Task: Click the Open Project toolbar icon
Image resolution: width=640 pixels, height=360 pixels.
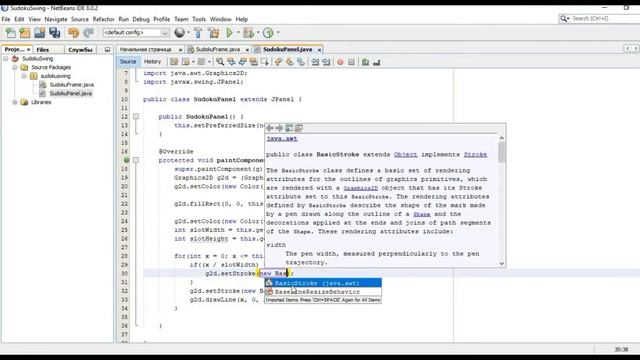Action: [x=40, y=33]
